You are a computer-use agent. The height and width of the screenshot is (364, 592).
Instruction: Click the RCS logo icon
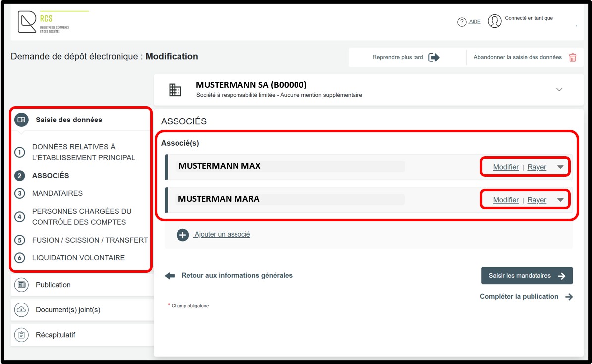click(x=27, y=22)
